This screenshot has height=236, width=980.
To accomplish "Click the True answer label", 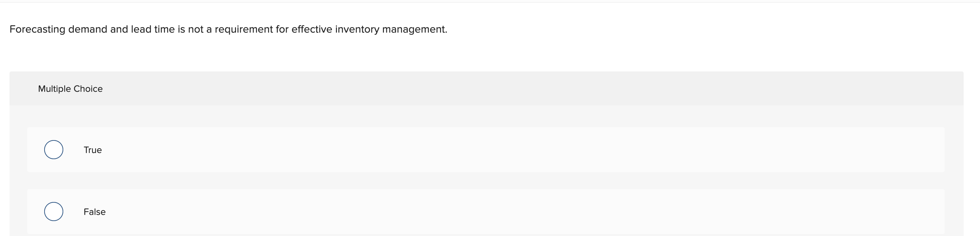I will 93,150.
